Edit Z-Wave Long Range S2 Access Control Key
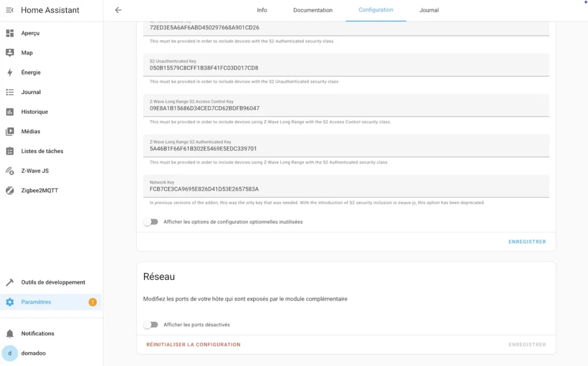Viewport: 588px width, 366px height. pyautogui.click(x=346, y=105)
